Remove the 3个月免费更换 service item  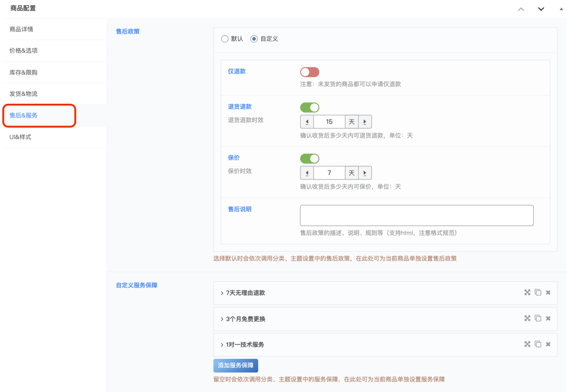[x=548, y=319]
